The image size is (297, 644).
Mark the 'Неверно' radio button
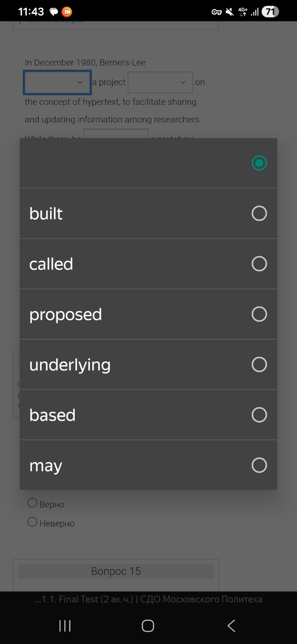pos(32,522)
